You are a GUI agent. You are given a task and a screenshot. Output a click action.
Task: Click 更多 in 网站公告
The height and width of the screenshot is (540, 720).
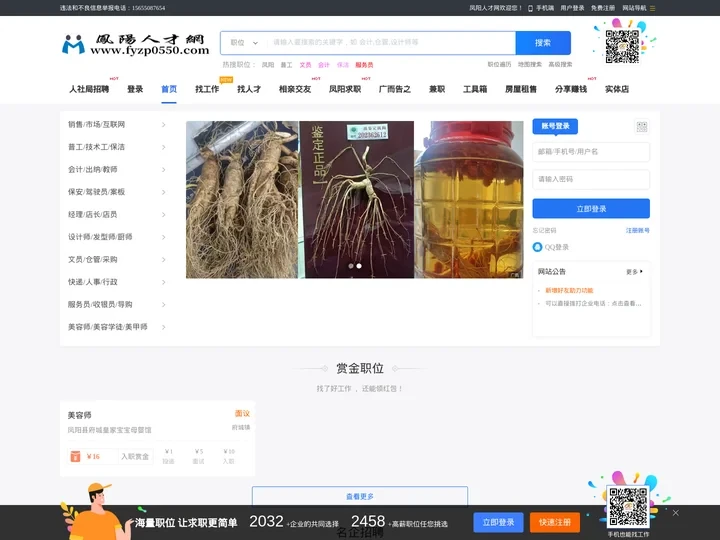(634, 272)
